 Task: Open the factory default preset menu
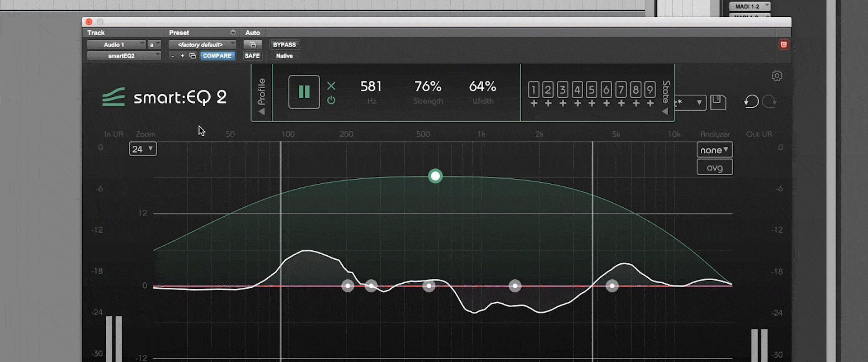[202, 44]
